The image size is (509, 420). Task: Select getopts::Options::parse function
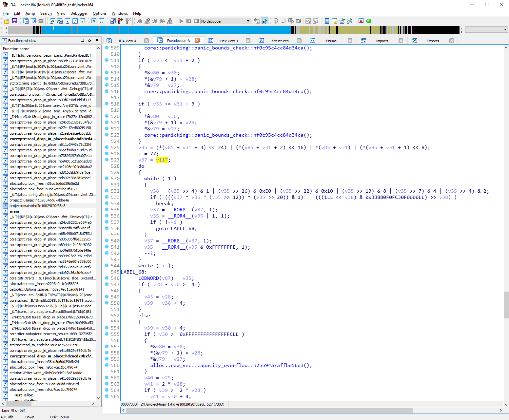click(49, 289)
